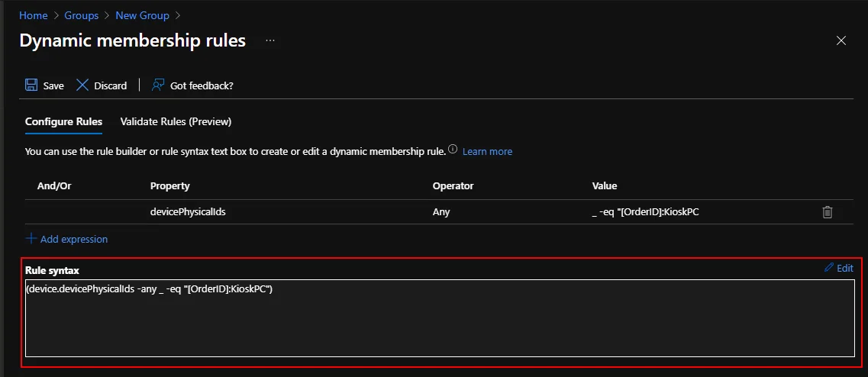This screenshot has height=377, width=868.
Task: Go to Home breadcrumb
Action: pos(34,15)
